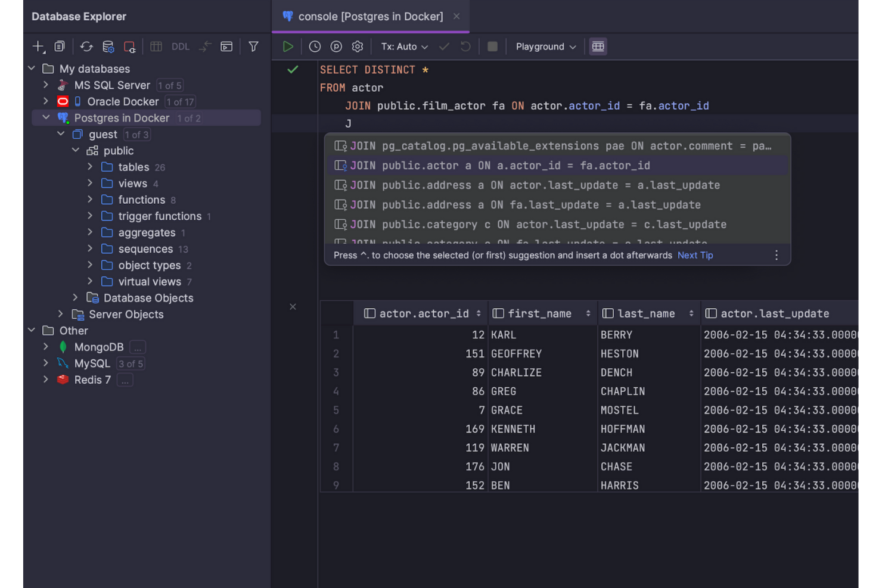The width and height of the screenshot is (882, 588).
Task: Expand the MySQL connection options button
Action: [x=131, y=363]
